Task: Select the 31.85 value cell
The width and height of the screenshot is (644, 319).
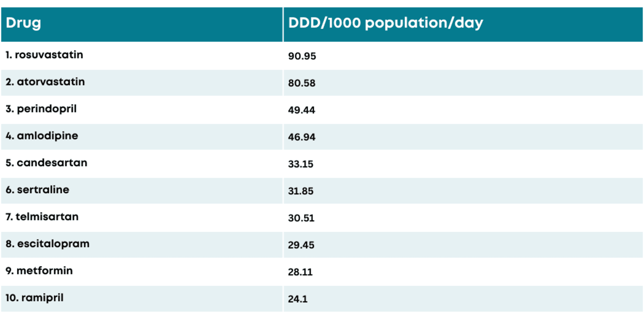Action: pos(301,191)
